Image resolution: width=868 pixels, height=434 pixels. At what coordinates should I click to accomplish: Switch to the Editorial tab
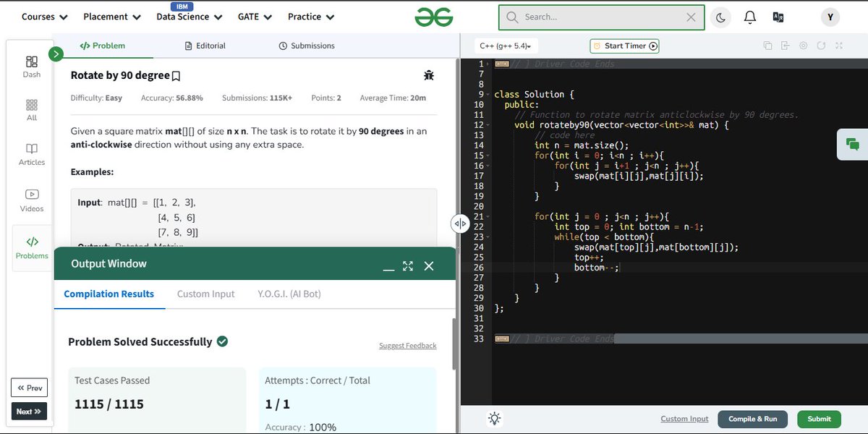coord(205,46)
